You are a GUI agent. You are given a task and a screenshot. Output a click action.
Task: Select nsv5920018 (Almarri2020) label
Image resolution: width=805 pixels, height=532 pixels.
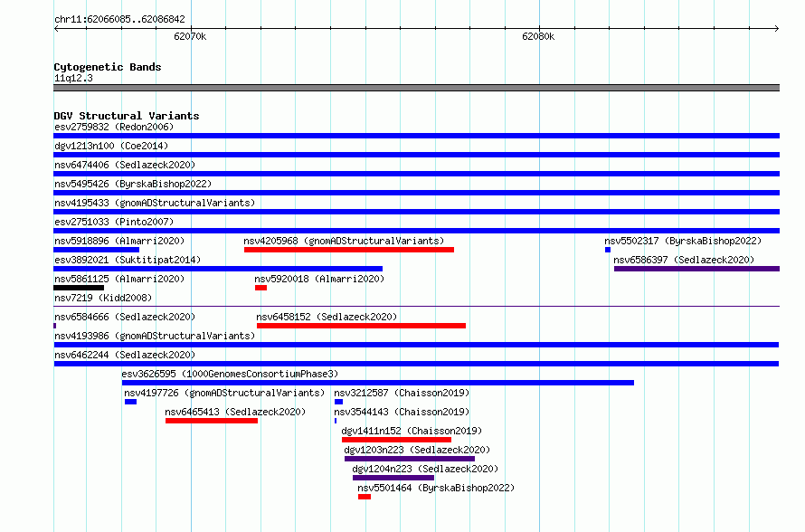[x=319, y=279]
